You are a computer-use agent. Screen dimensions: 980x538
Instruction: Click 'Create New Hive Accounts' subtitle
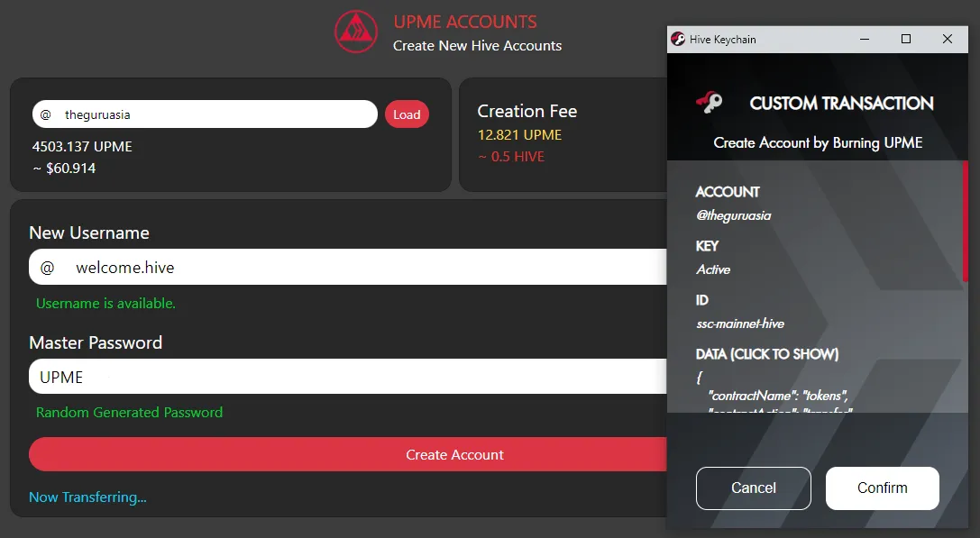[477, 46]
